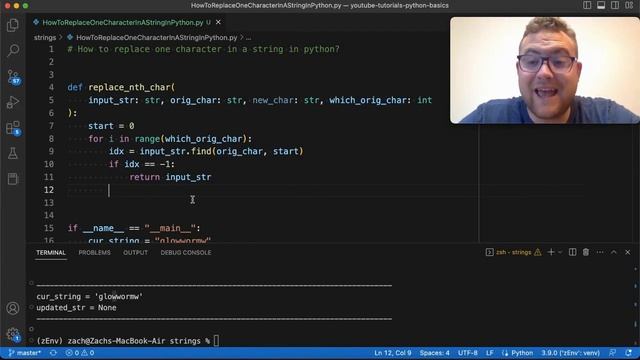Close the HowToReplaceOneCharacterInAStringInPython.py tab
Screen dimensions: 640x360
(218, 22)
